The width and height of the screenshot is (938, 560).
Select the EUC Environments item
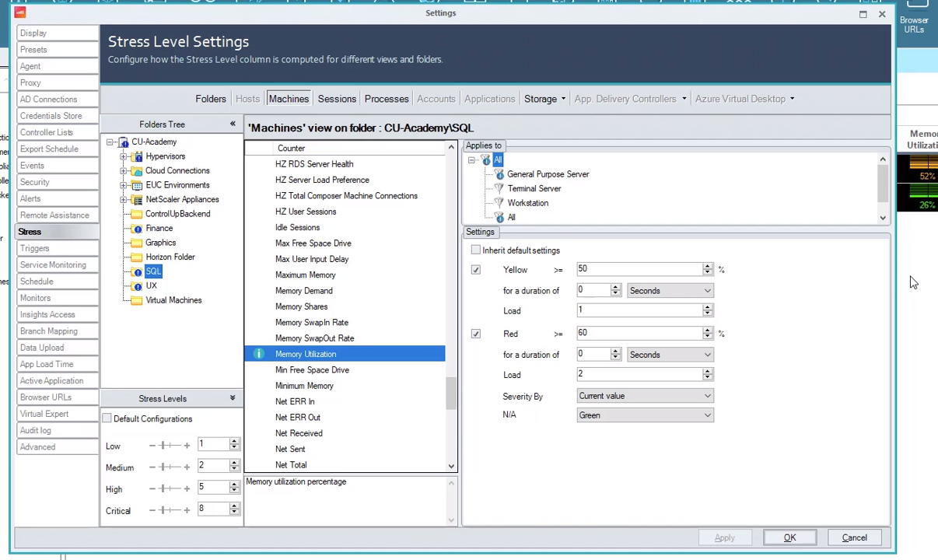177,185
